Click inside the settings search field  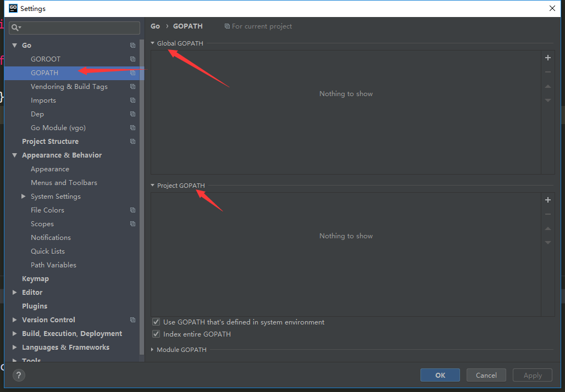(75, 27)
